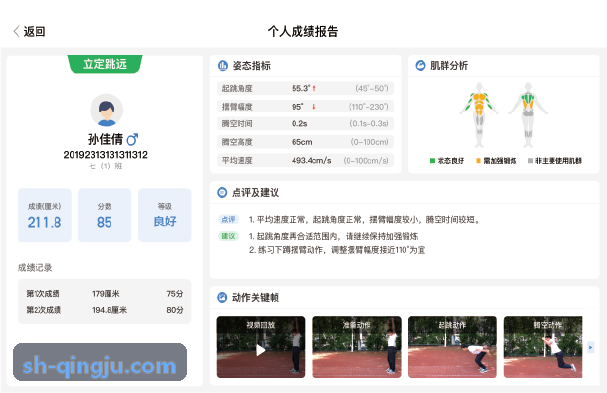Click the 个人成绩报告 page title
The width and height of the screenshot is (607, 393).
303,31
